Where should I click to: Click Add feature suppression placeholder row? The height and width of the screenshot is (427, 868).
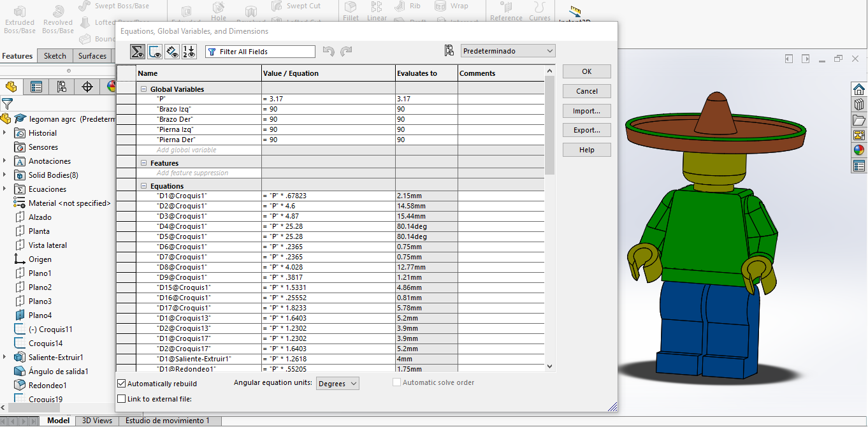tap(192, 173)
